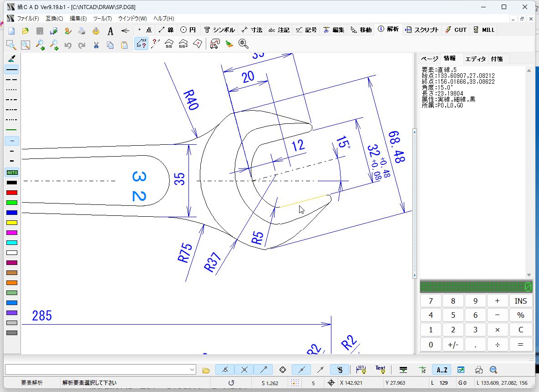The width and height of the screenshot is (539, 392).
Task: Switch to the エディタ tab
Action: (475, 59)
